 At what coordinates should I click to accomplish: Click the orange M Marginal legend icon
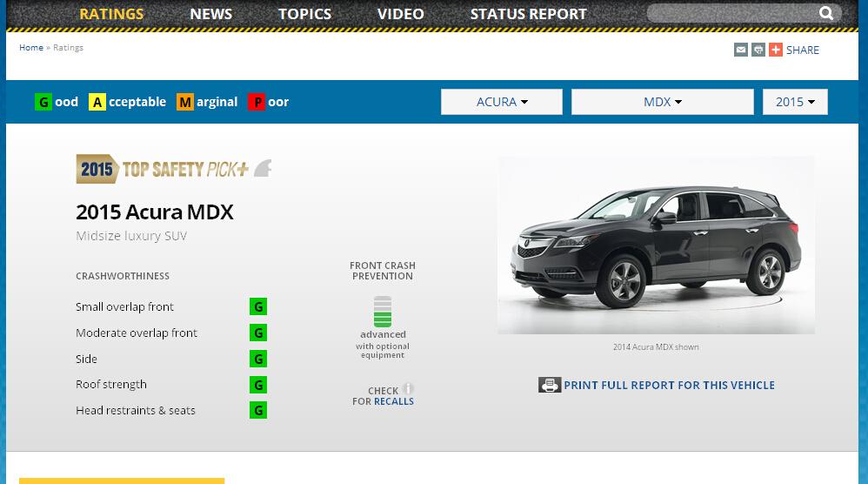point(185,102)
